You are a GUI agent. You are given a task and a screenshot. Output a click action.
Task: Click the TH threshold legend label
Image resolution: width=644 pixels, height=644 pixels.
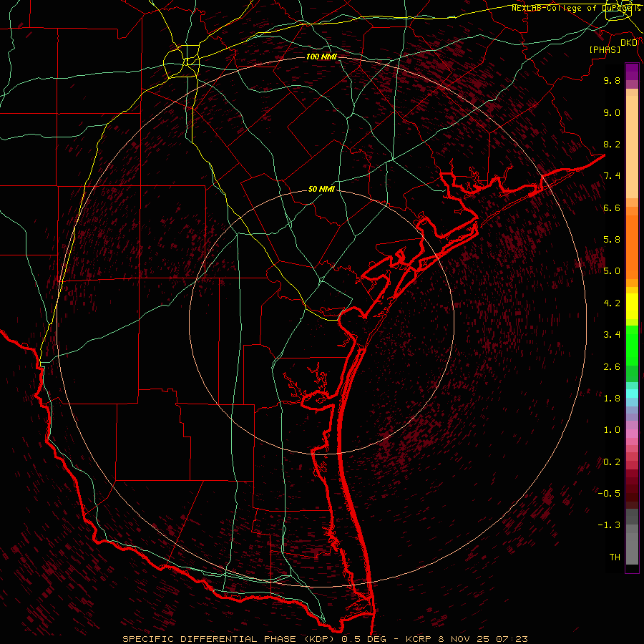(x=615, y=557)
